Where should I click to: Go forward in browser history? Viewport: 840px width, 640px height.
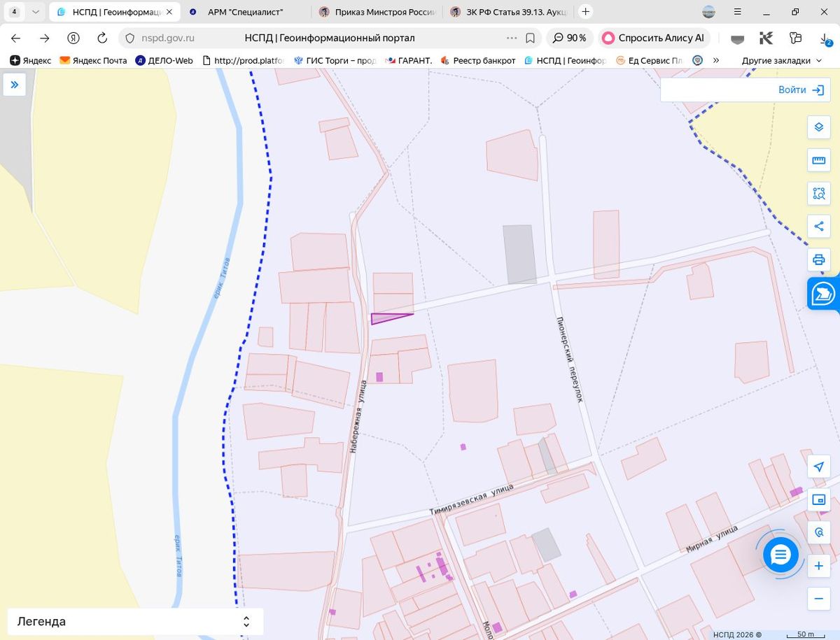click(44, 38)
